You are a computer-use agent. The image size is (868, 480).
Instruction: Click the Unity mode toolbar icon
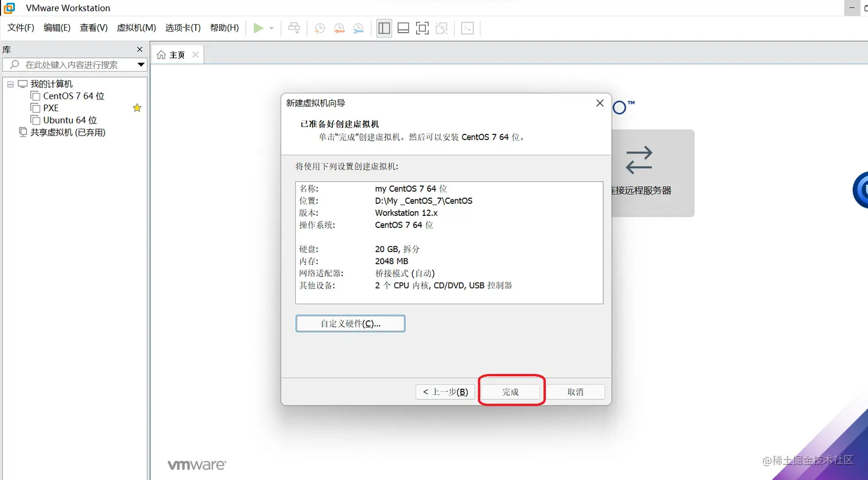[x=441, y=28]
